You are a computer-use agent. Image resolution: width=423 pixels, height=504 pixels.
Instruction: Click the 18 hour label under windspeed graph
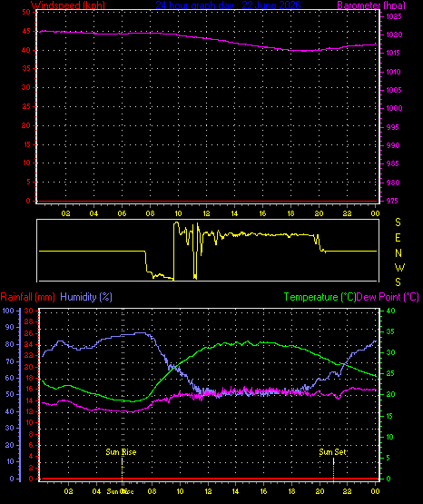tap(290, 213)
